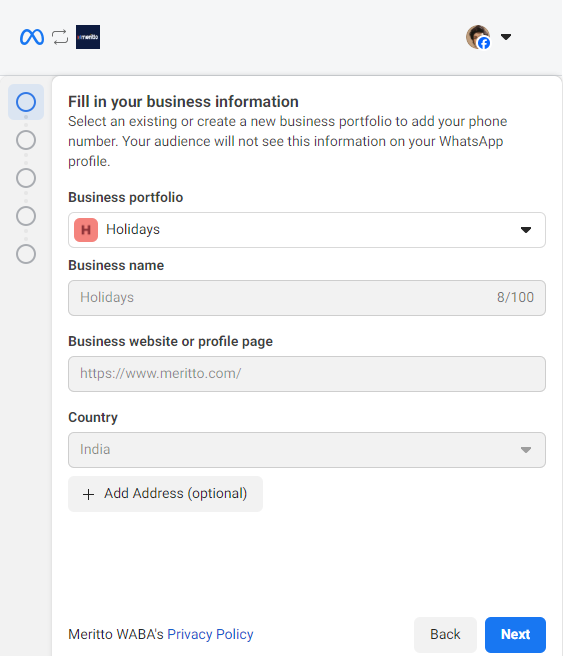Select the third step circle in sidebar
563x656 pixels.
(x=26, y=178)
